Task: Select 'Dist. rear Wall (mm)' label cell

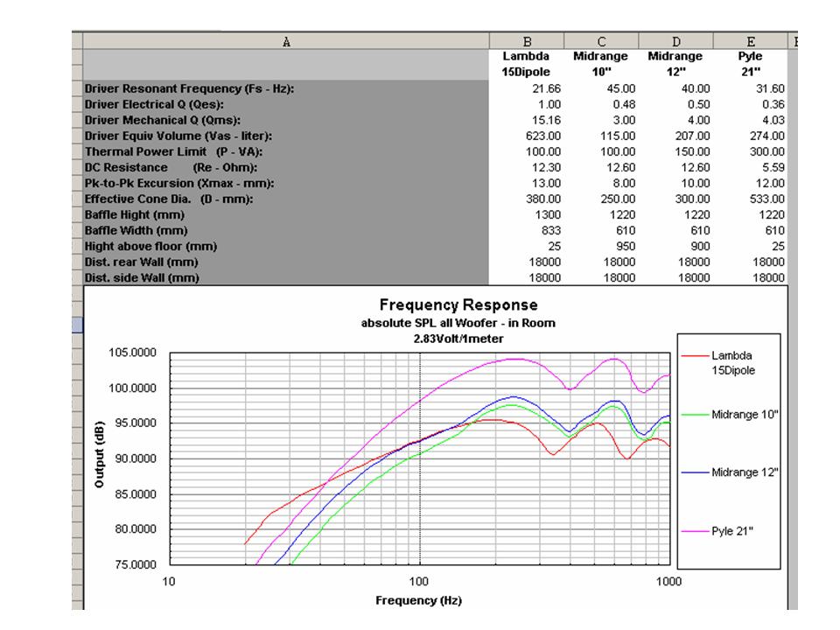Action: pyautogui.click(x=286, y=262)
